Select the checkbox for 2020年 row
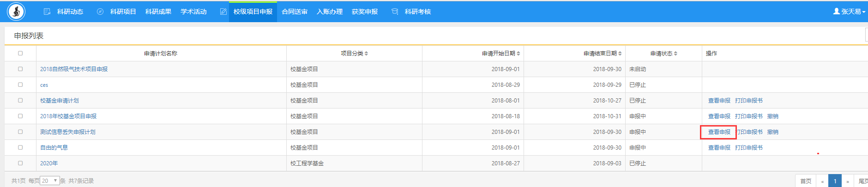This screenshot has width=868, height=187. (x=20, y=163)
